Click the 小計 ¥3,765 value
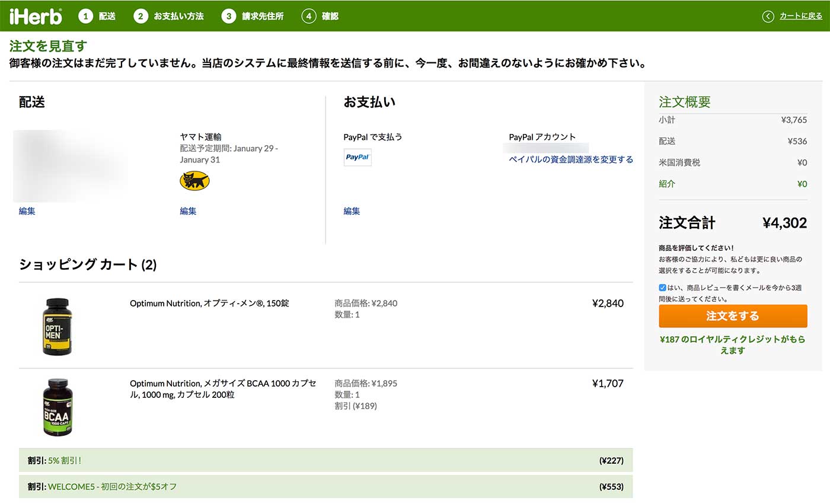 pos(794,120)
